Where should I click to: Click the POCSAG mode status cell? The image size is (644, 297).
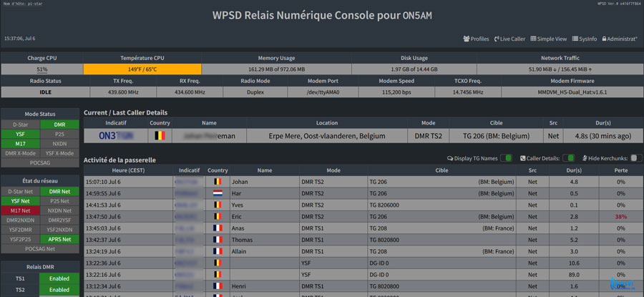[x=40, y=162]
